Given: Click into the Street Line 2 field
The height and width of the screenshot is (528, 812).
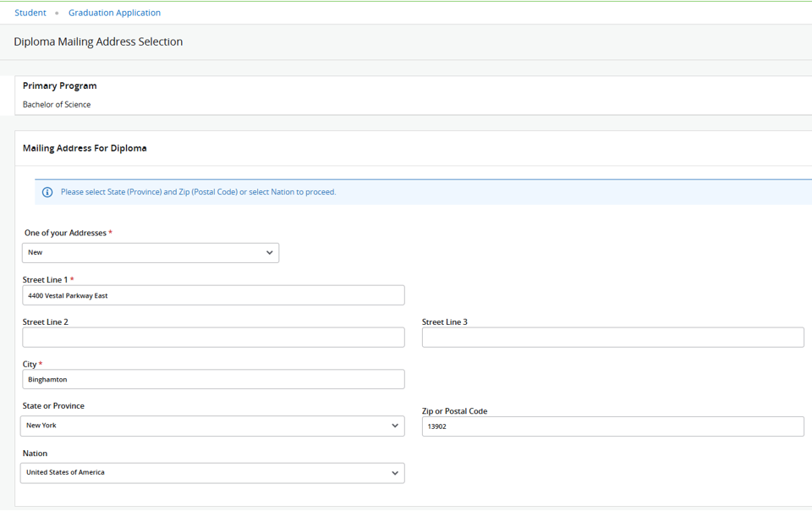Looking at the screenshot, I should pos(213,337).
